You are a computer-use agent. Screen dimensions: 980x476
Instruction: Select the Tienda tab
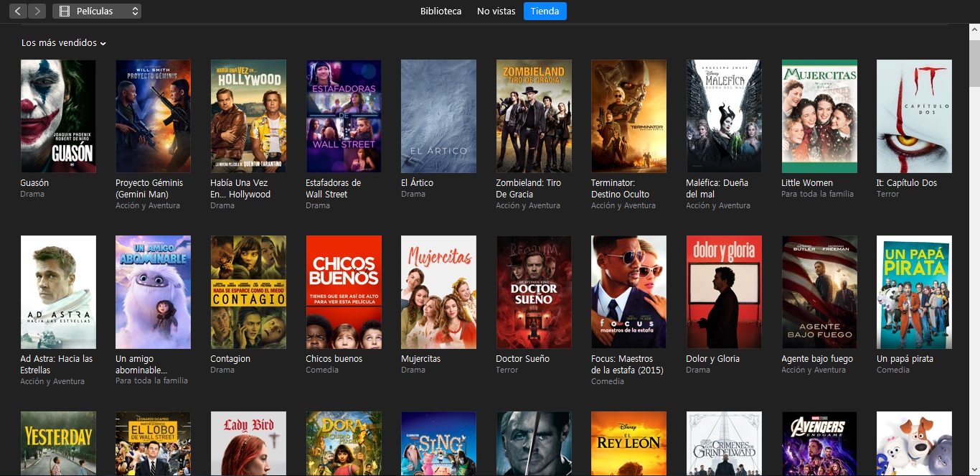545,11
